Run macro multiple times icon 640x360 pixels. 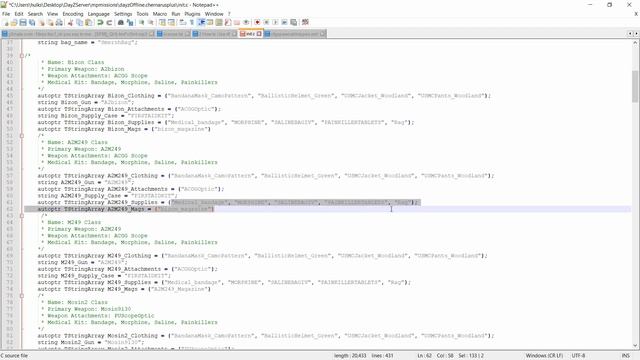click(x=284, y=22)
